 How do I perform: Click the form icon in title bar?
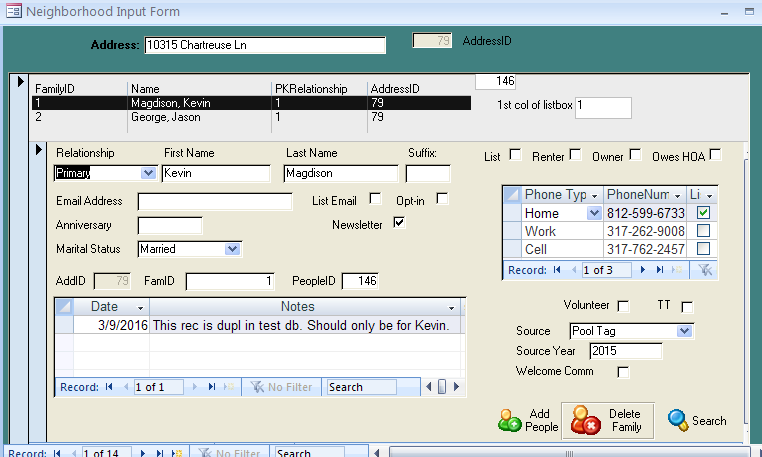pos(14,11)
